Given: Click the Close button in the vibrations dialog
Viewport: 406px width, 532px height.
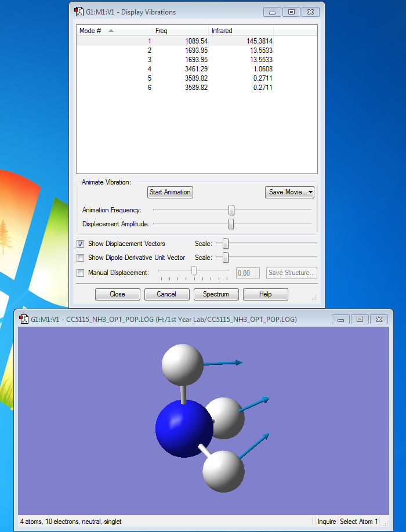Looking at the screenshot, I should pyautogui.click(x=117, y=294).
